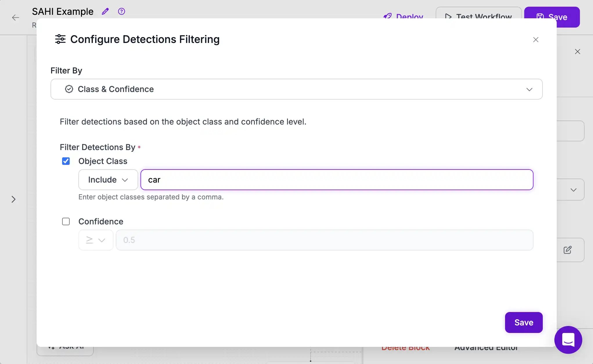Enable the Confidence checkbox
593x364 pixels.
66,221
